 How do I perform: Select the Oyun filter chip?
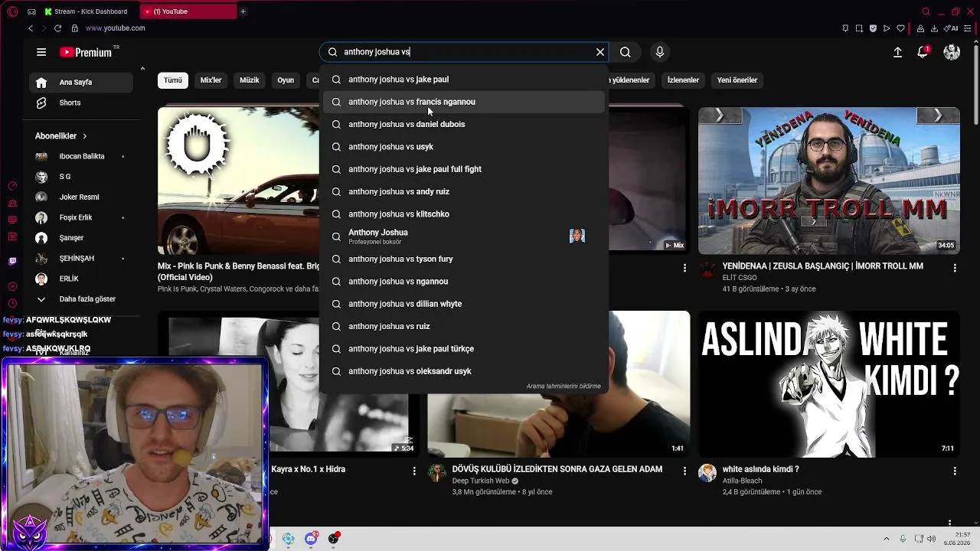click(286, 80)
